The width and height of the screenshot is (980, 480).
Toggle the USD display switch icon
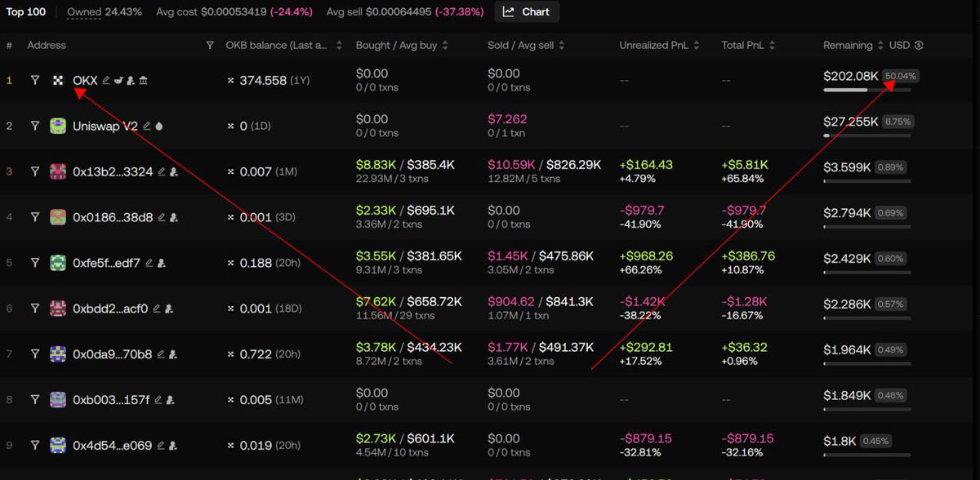point(920,46)
